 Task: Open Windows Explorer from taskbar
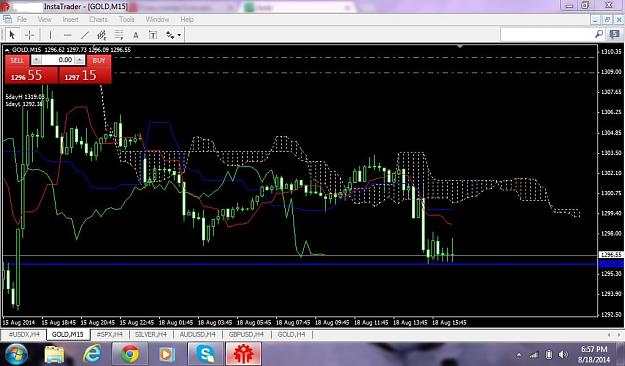pos(54,354)
